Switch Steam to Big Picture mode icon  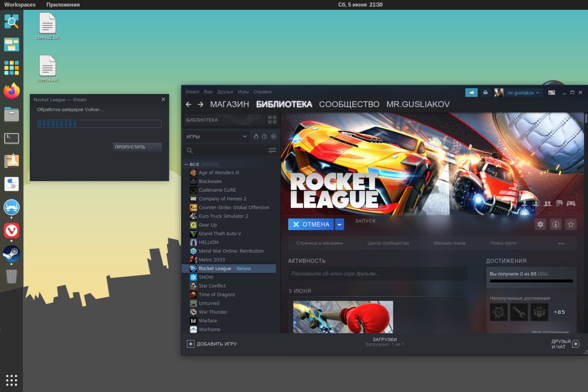[552, 93]
